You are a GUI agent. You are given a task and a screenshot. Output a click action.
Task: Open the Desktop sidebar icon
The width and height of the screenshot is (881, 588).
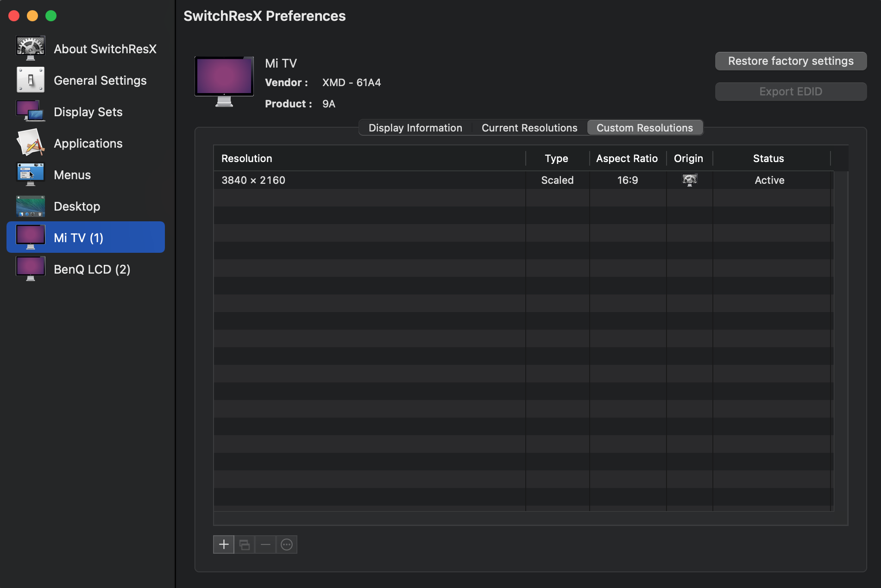tap(31, 206)
